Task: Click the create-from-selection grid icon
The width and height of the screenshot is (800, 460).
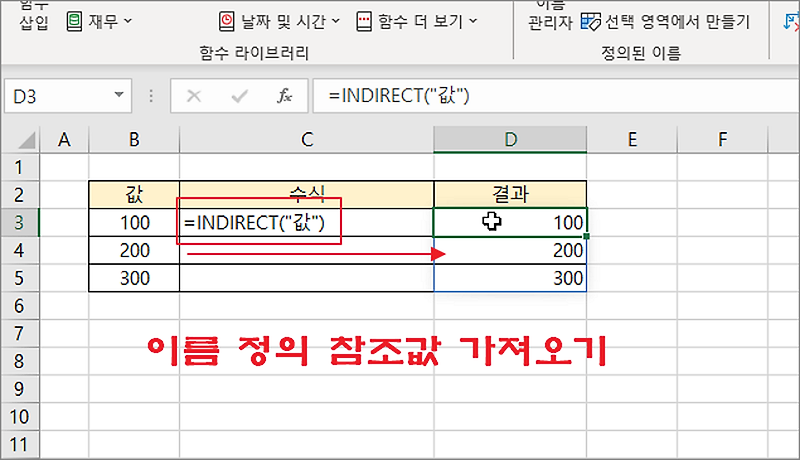Action: (591, 21)
